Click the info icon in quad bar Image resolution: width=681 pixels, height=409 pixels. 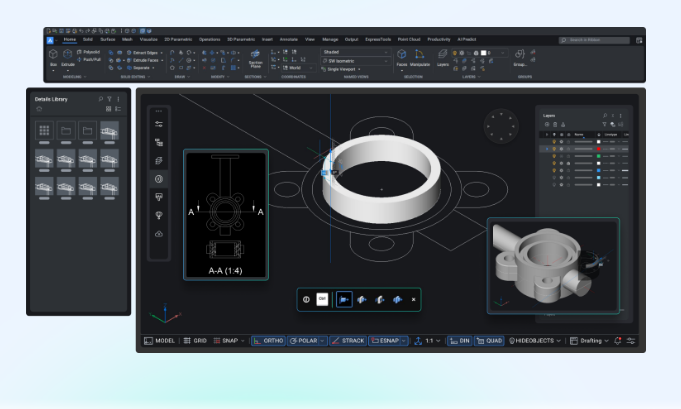(x=306, y=300)
